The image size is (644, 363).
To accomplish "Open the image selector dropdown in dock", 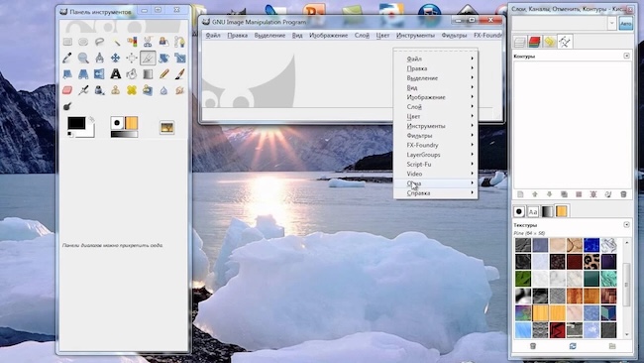I will click(x=612, y=24).
